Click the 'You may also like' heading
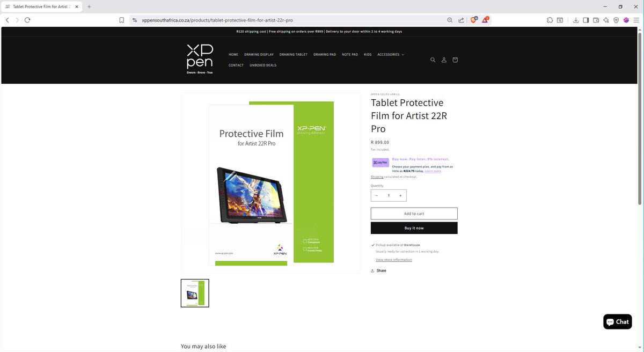Screen dimensions: 644x352 [x=203, y=346]
